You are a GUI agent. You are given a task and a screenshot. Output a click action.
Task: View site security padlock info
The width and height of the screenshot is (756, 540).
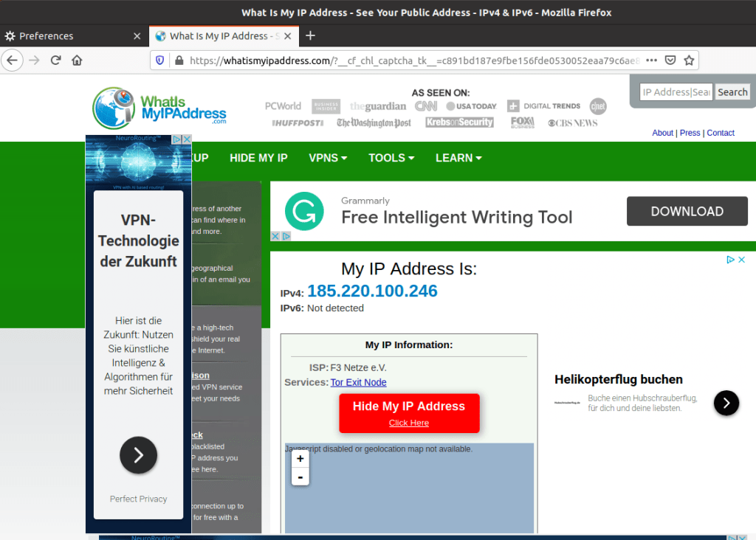[x=179, y=60]
